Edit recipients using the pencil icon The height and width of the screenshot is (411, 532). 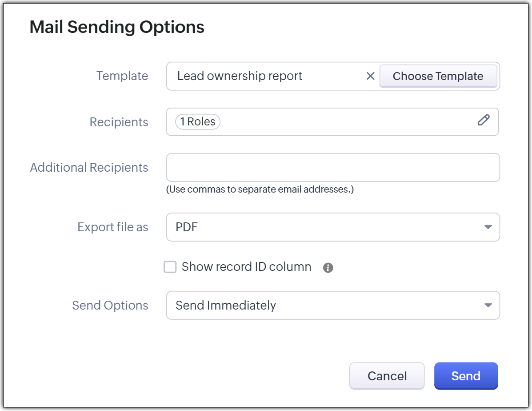click(x=484, y=120)
